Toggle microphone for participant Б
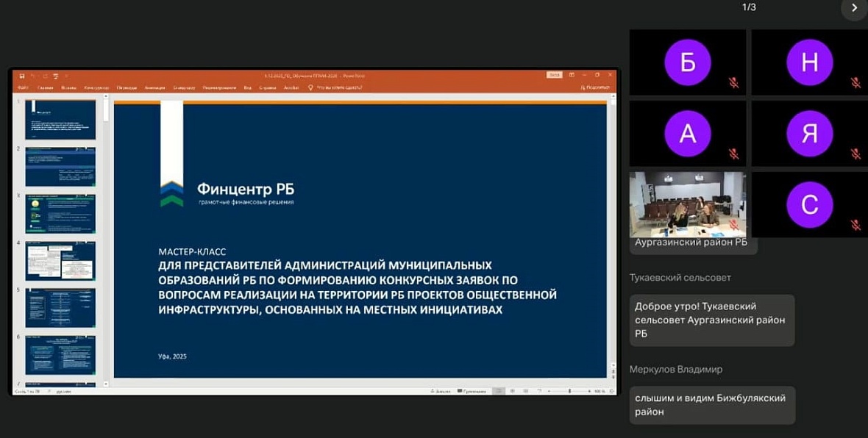Viewport: 868px width, 438px height. click(733, 82)
